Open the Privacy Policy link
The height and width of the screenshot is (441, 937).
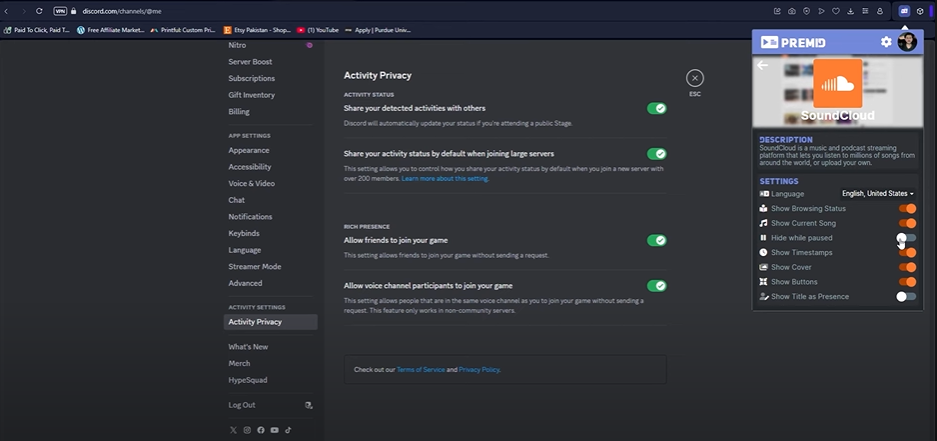click(x=479, y=370)
